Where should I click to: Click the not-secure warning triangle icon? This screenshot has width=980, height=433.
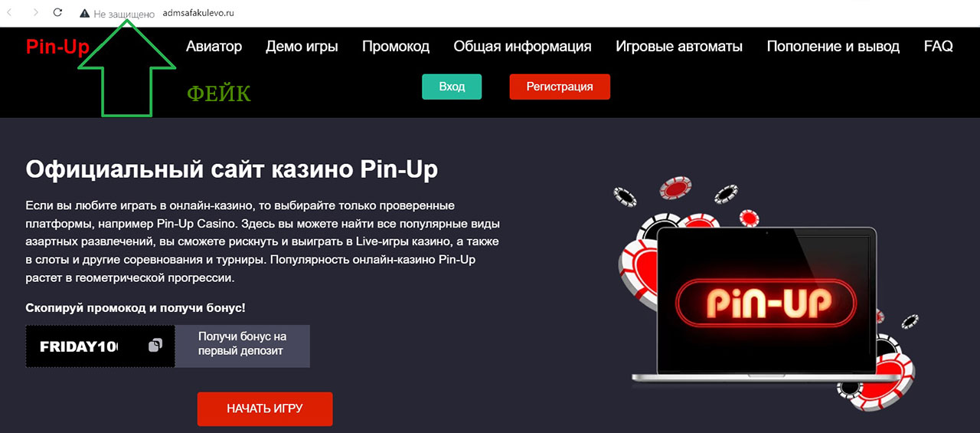tap(84, 14)
